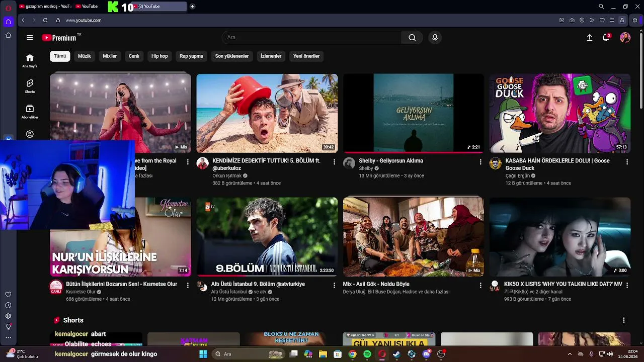Image resolution: width=644 pixels, height=362 pixels.
Task: Click the address bar heart bookmark icon
Action: (602, 20)
